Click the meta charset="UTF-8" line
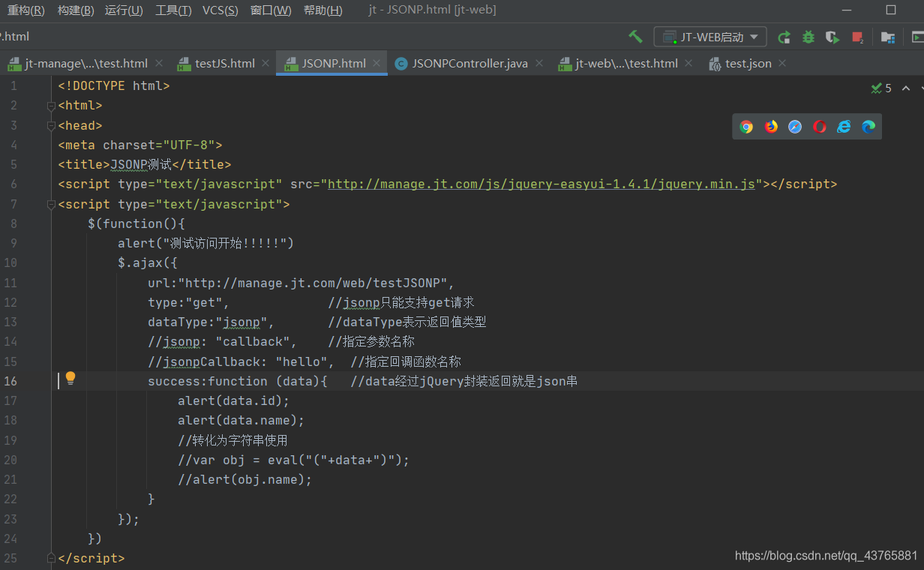The height and width of the screenshot is (570, 924). tap(140, 145)
